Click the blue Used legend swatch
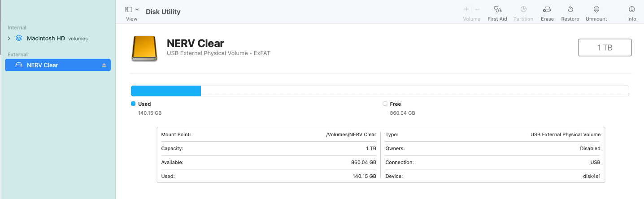 click(x=133, y=104)
